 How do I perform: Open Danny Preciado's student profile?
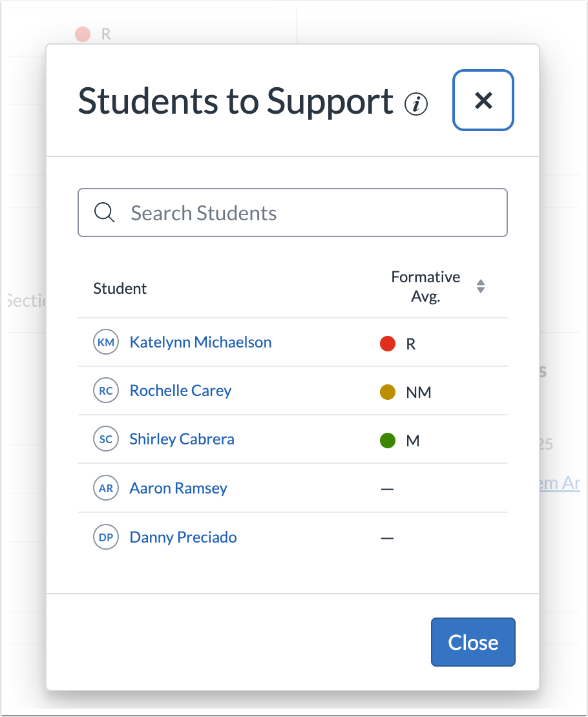click(183, 537)
